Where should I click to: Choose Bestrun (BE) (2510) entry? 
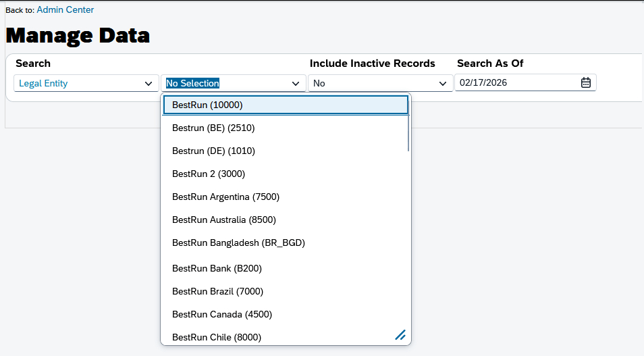click(286, 128)
